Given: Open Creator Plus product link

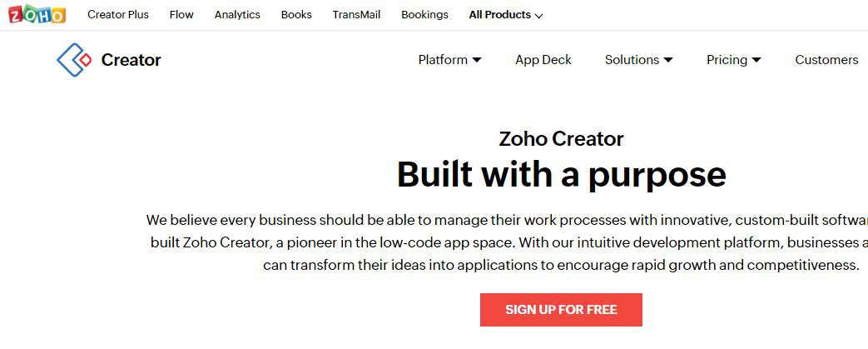Looking at the screenshot, I should (118, 15).
